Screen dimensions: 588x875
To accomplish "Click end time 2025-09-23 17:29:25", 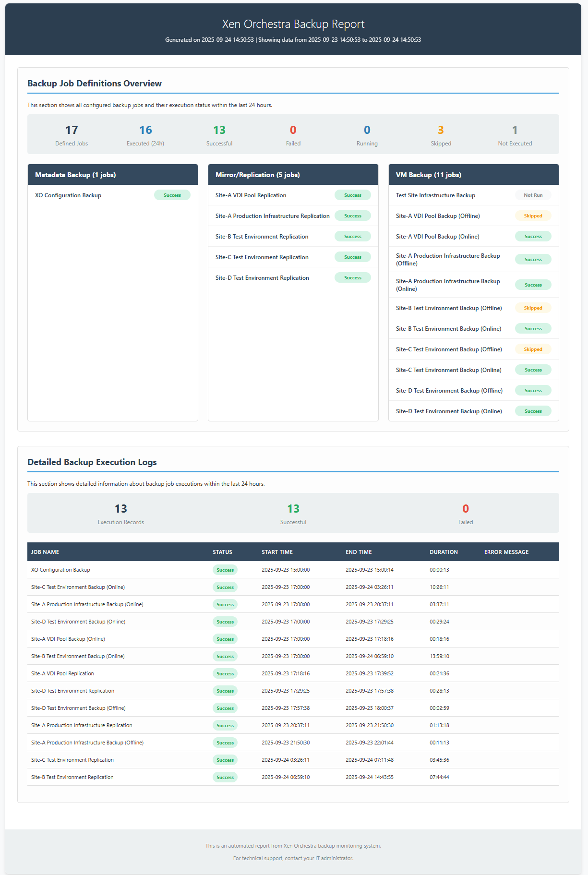I will pos(370,622).
